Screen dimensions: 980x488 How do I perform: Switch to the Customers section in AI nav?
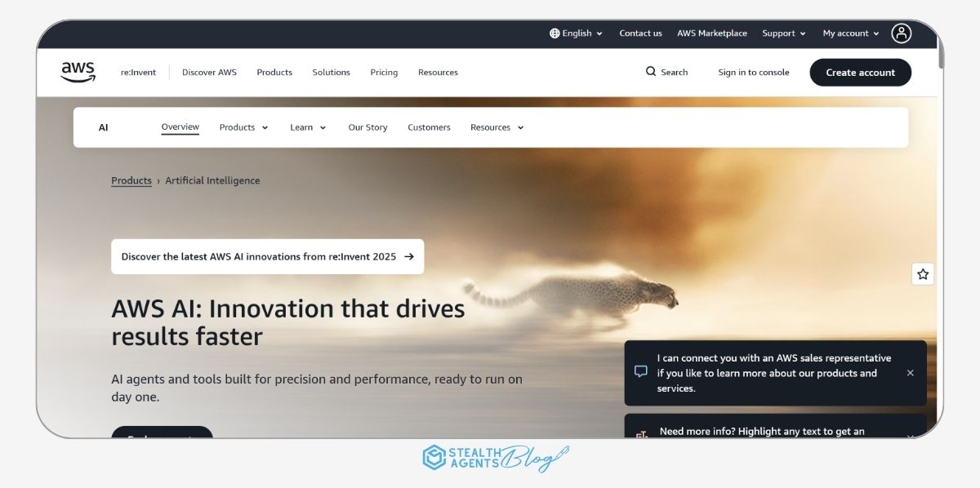click(429, 127)
